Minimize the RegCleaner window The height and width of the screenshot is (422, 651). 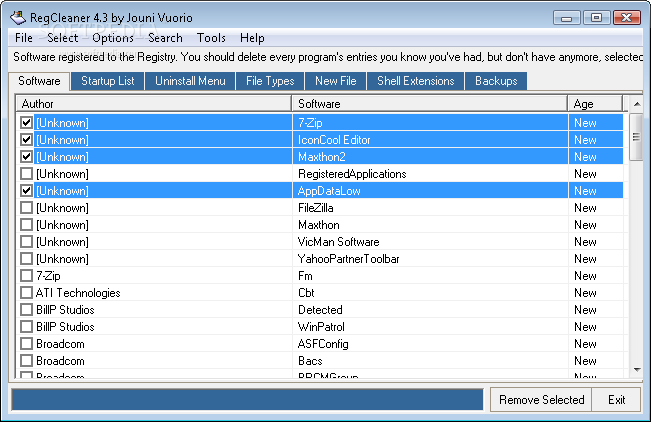pyautogui.click(x=567, y=18)
